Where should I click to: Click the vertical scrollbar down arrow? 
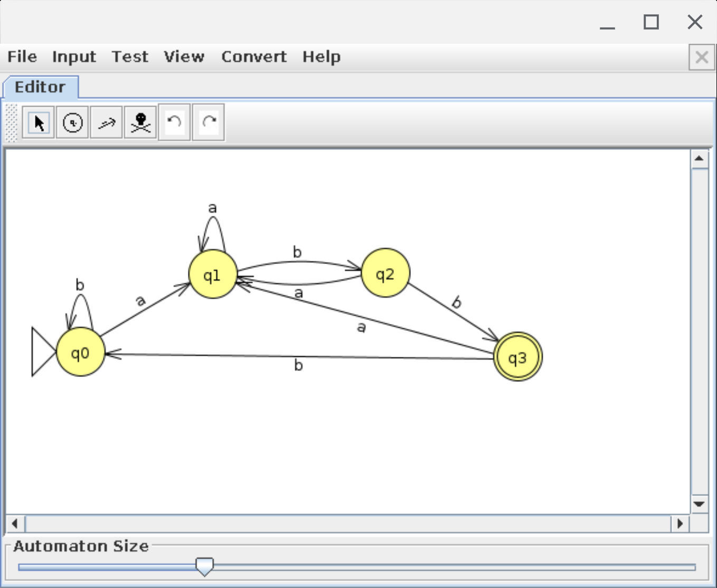click(x=699, y=504)
